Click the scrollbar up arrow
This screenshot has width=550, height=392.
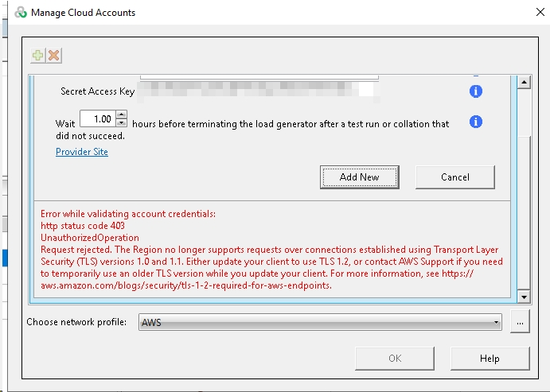524,82
